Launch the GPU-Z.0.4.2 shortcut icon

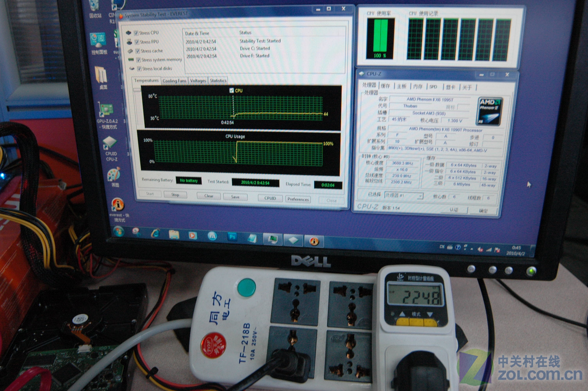click(x=107, y=116)
